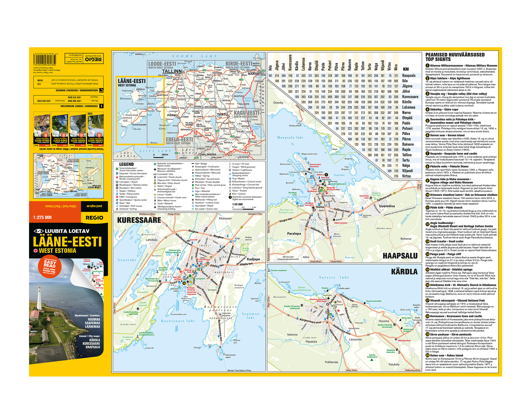532x394 pixels.
Task: Click the Haapsalu row label in the distance table
Action: (x=409, y=75)
